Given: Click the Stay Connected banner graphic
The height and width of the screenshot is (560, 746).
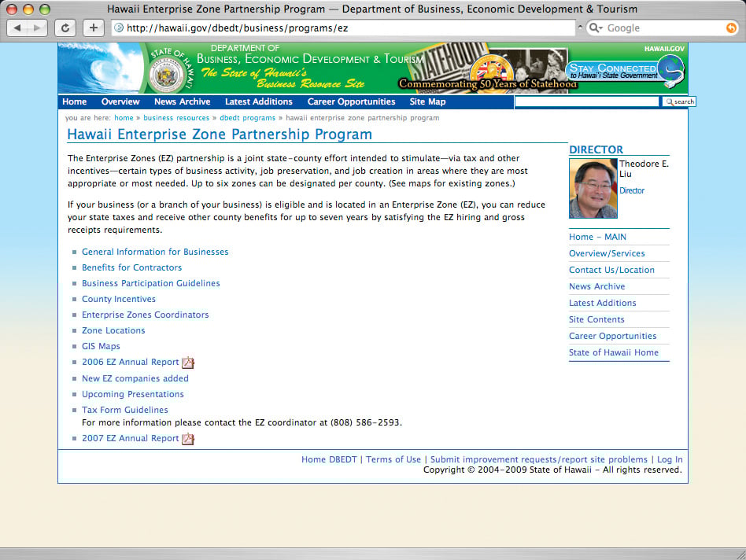Looking at the screenshot, I should [626, 72].
